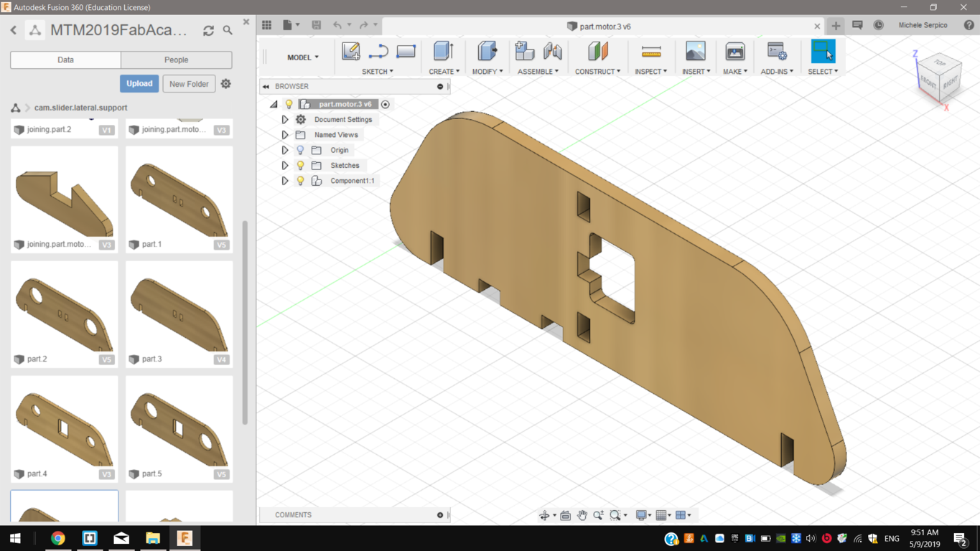
Task: Click the Measure icon under Inspect
Action: 651,52
